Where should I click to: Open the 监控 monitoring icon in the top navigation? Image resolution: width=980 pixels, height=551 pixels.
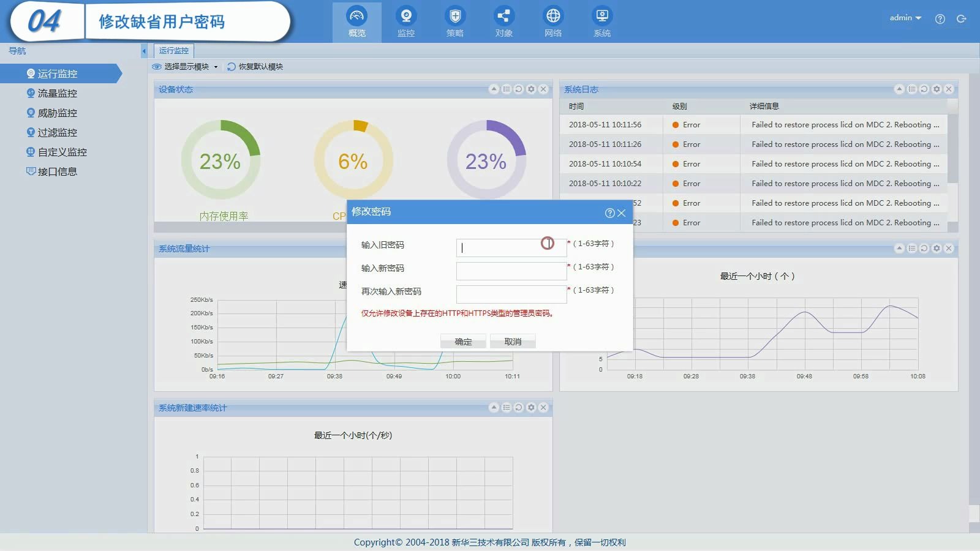click(405, 22)
